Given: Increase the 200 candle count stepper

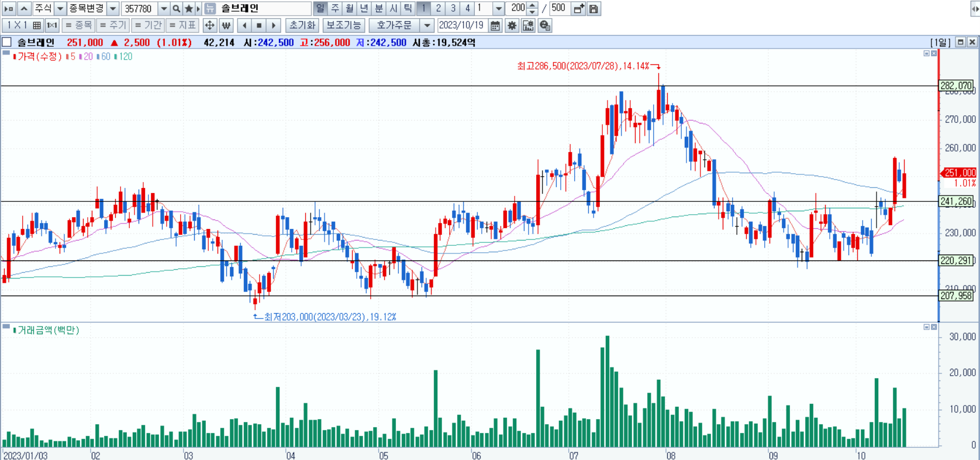Looking at the screenshot, I should [x=533, y=5].
